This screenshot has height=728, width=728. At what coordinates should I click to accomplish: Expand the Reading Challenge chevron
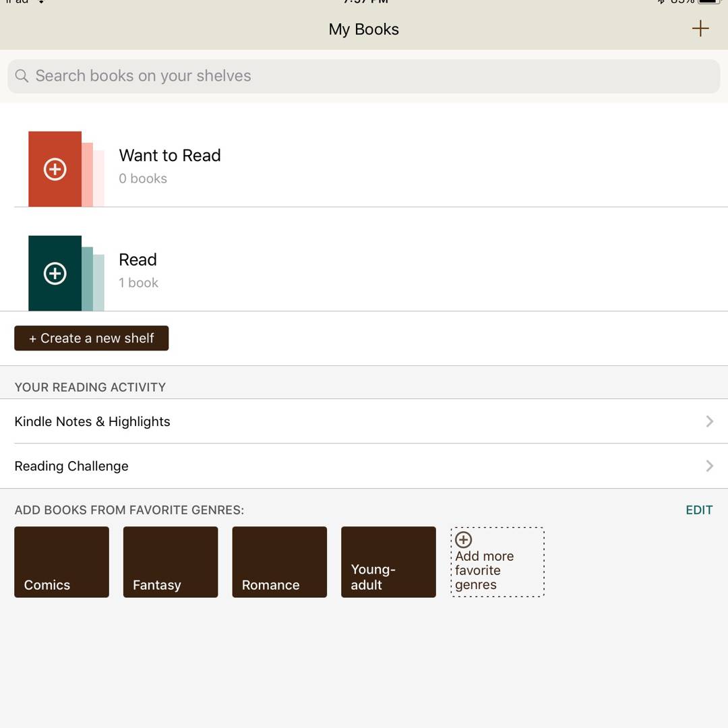click(709, 466)
